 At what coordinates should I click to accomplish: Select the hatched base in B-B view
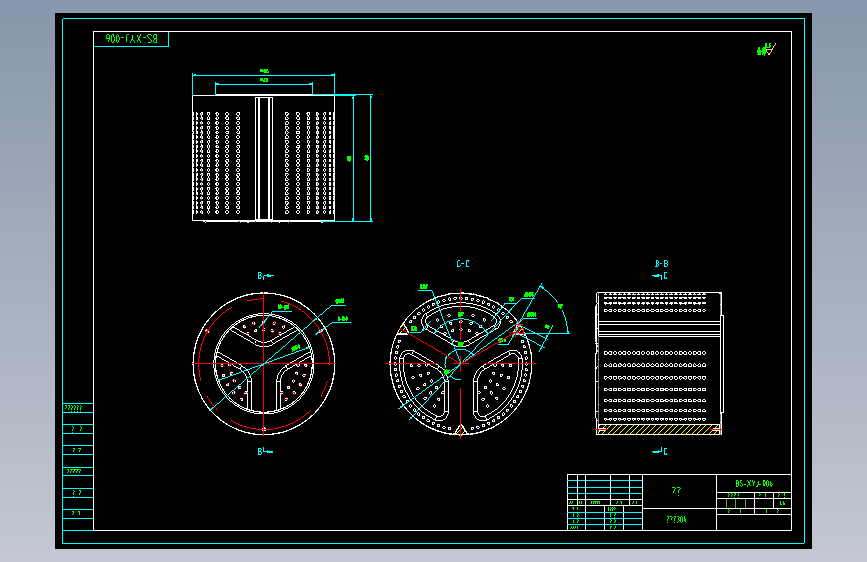pos(659,429)
